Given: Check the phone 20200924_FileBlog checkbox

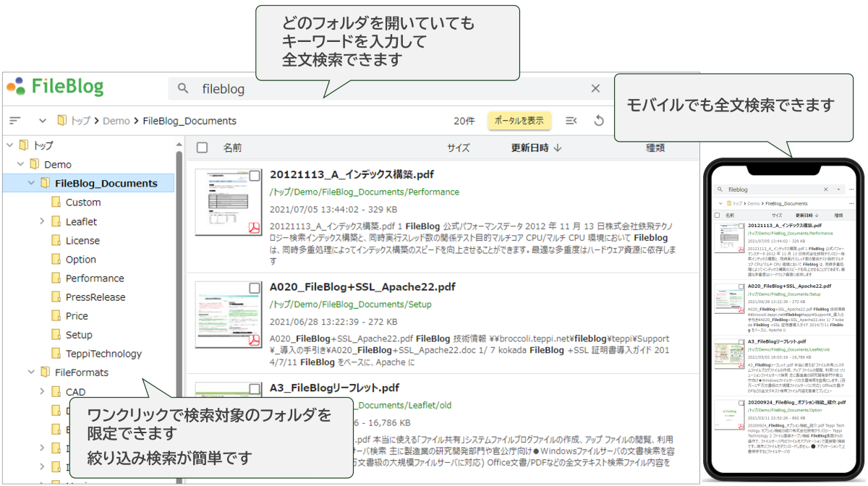Looking at the screenshot, I should point(741,402).
